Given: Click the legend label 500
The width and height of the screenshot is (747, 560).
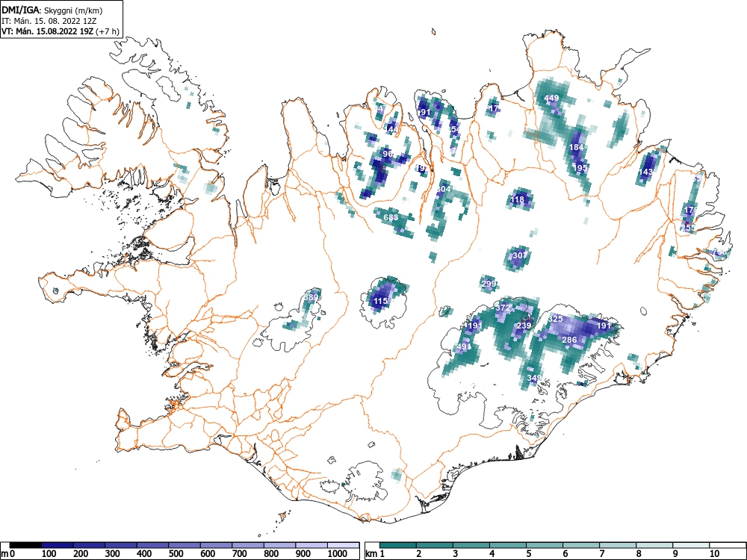Looking at the screenshot, I should (x=176, y=554).
